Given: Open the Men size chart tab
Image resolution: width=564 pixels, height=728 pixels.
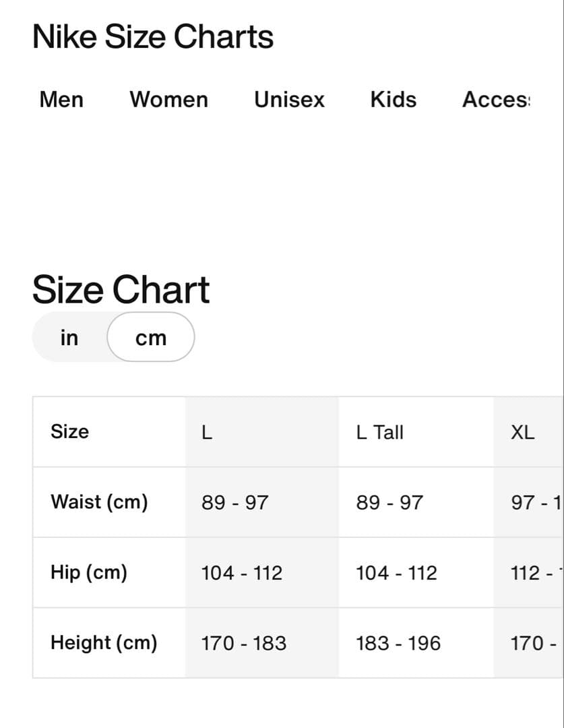Looking at the screenshot, I should click(61, 100).
